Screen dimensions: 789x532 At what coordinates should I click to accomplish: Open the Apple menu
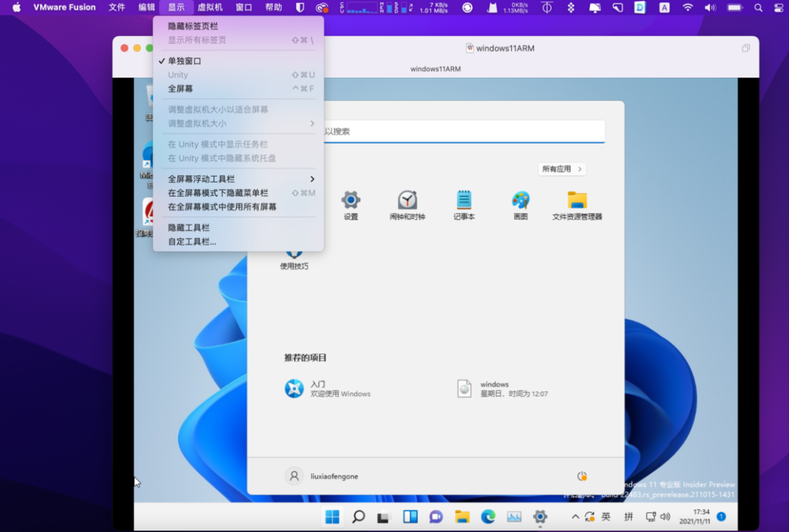tap(17, 7)
